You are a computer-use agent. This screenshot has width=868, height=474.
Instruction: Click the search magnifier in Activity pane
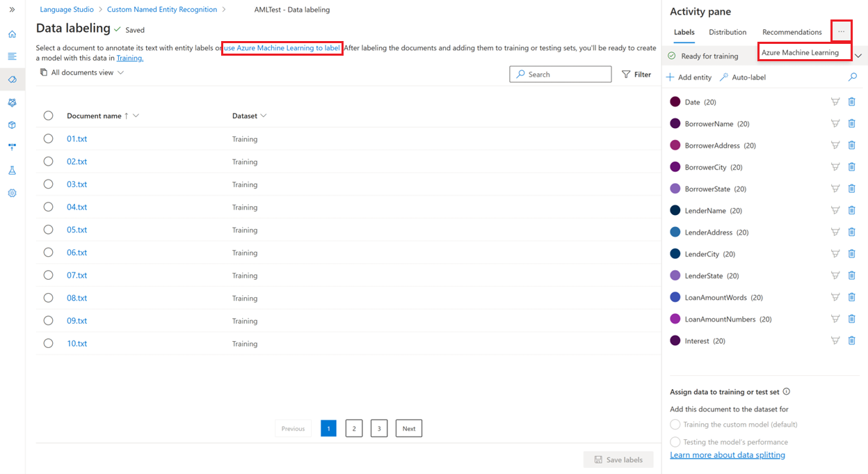click(853, 77)
